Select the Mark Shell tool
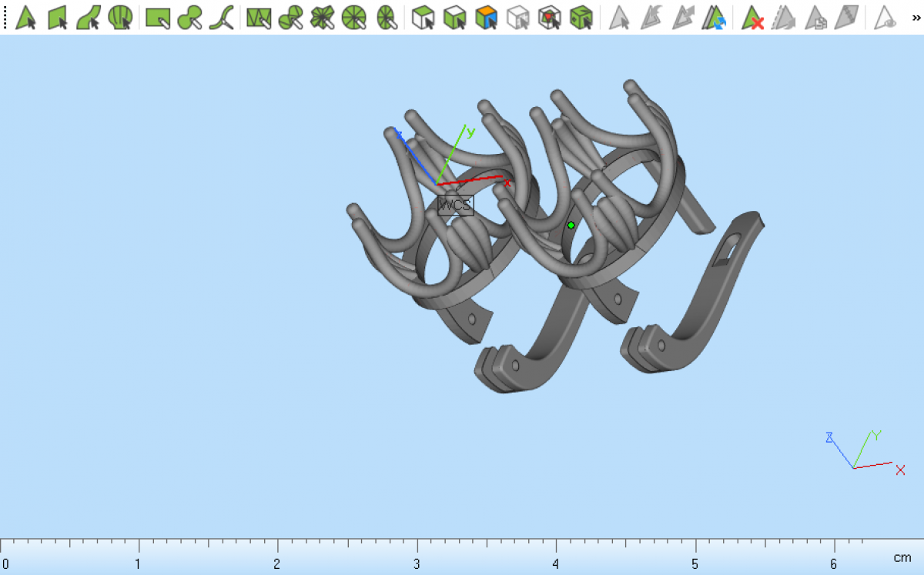Viewport: 924px width, 575px height. click(x=119, y=17)
